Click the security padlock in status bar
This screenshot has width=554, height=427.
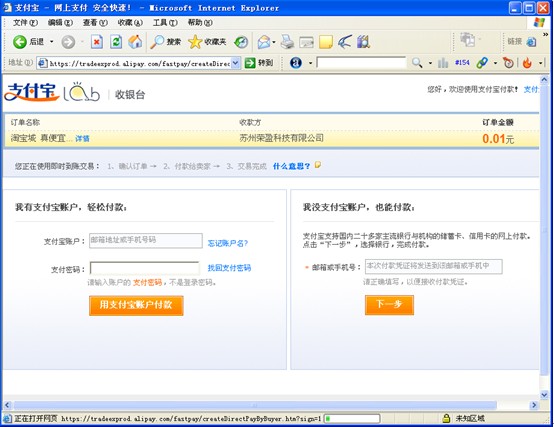(446, 419)
